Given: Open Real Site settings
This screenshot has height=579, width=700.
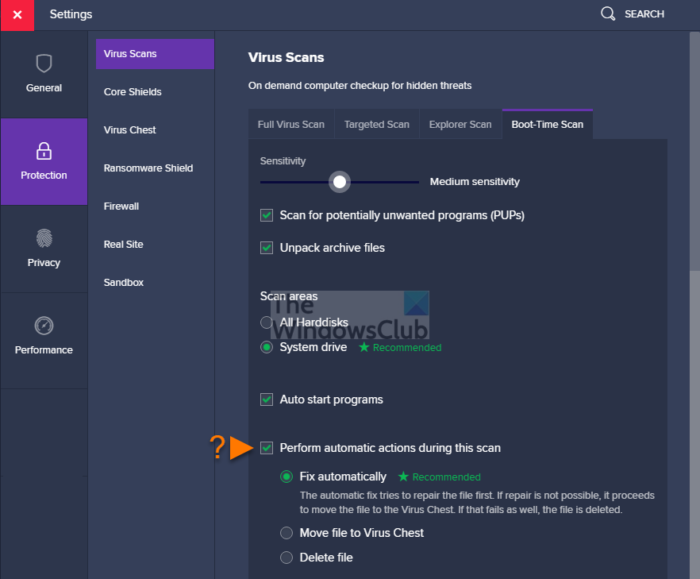Looking at the screenshot, I should [x=123, y=245].
